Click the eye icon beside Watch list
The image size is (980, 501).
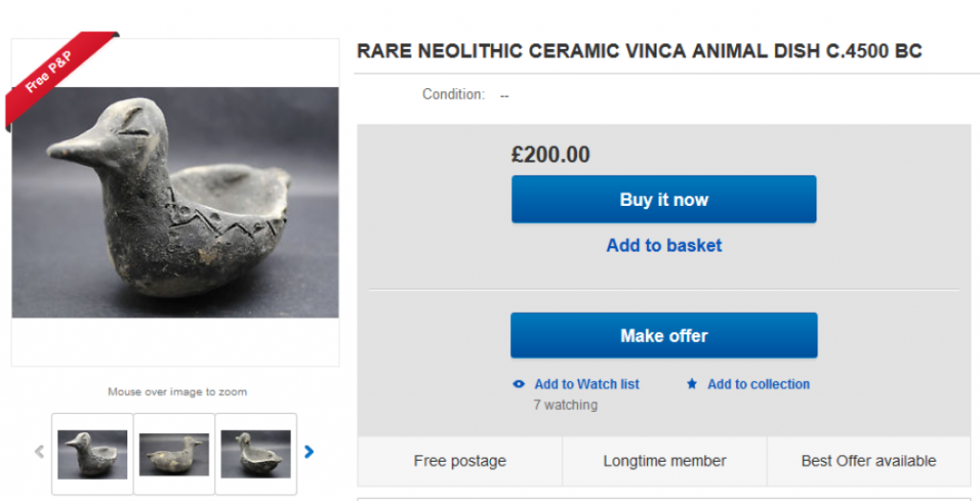(519, 384)
